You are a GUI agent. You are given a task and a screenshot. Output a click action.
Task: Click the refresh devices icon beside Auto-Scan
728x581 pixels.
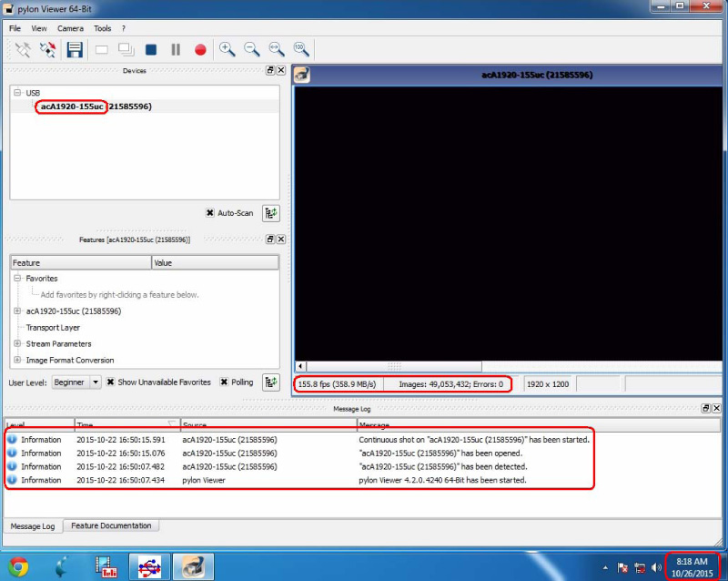click(x=271, y=213)
